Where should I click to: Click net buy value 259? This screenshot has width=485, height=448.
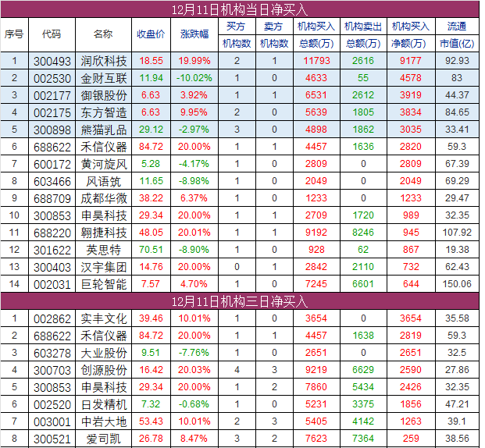pyautogui.click(x=411, y=439)
